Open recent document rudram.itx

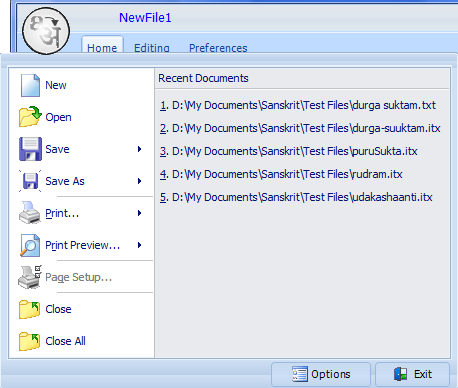point(281,174)
